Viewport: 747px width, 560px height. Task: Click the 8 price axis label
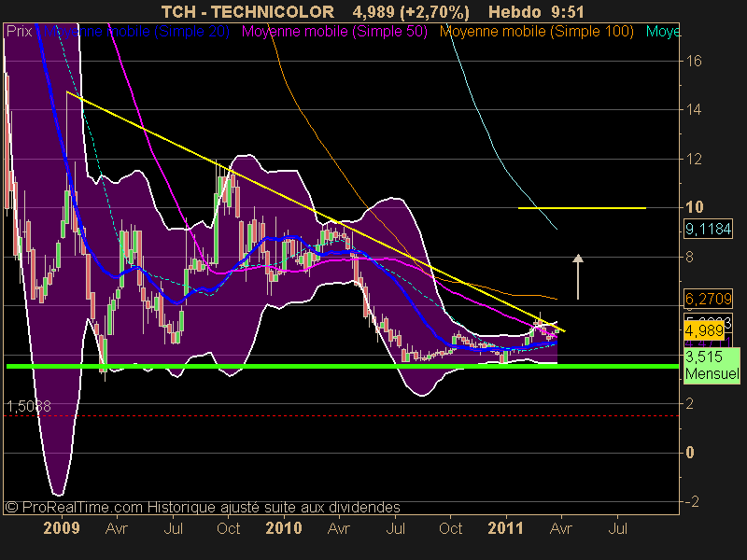689,258
